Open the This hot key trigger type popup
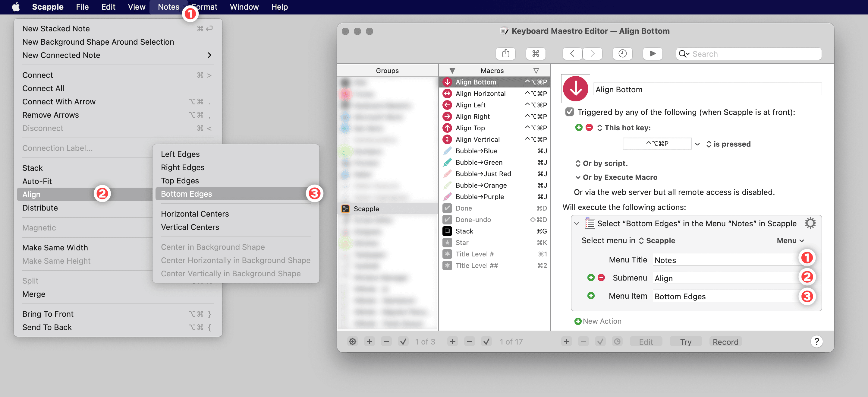This screenshot has width=868, height=397. tap(600, 128)
